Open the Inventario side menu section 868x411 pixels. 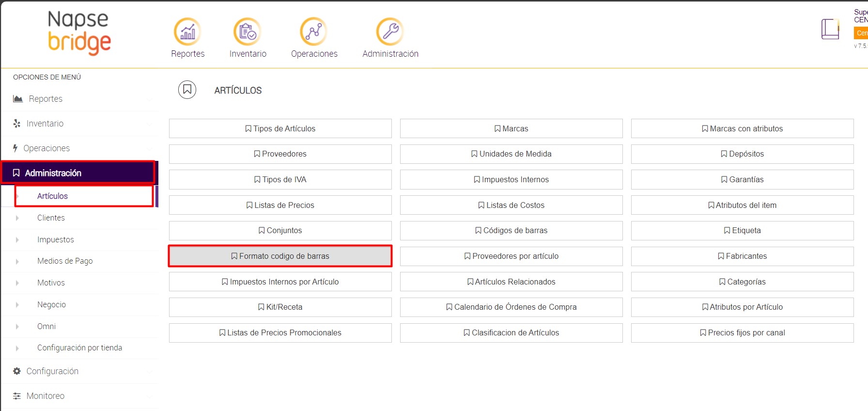(80, 124)
